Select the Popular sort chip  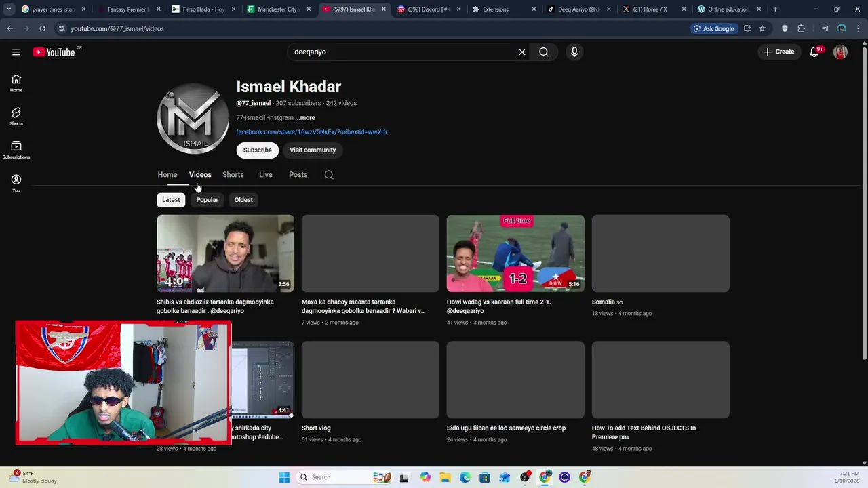click(x=207, y=200)
